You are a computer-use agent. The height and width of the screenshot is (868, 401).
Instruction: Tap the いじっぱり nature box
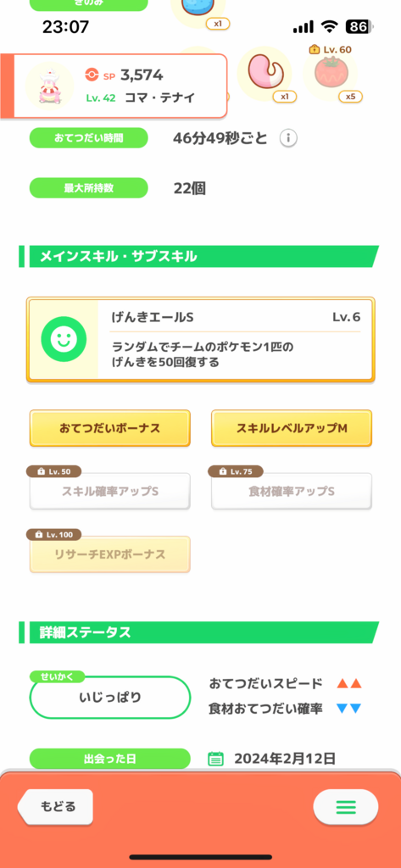pyautogui.click(x=109, y=698)
